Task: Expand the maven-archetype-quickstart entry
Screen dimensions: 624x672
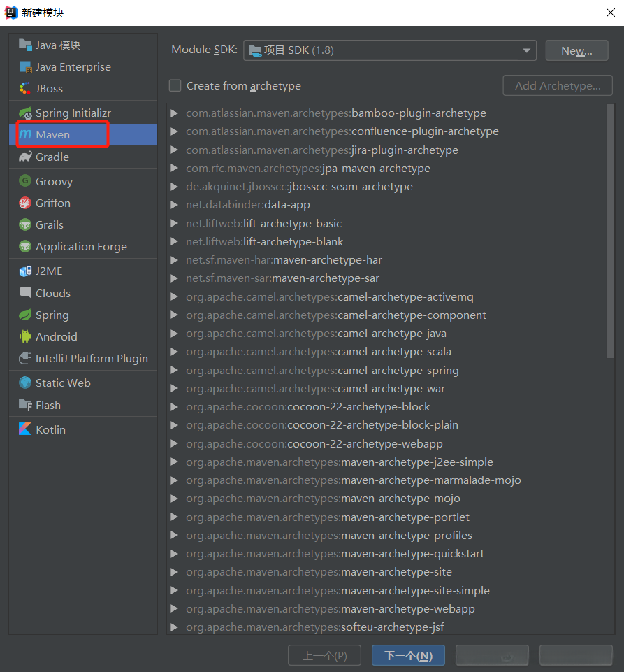Action: click(174, 554)
